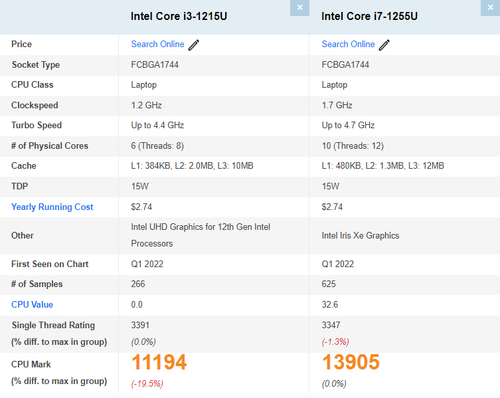
Task: Edit price pencil icon for i7-1255U
Action: tap(384, 45)
